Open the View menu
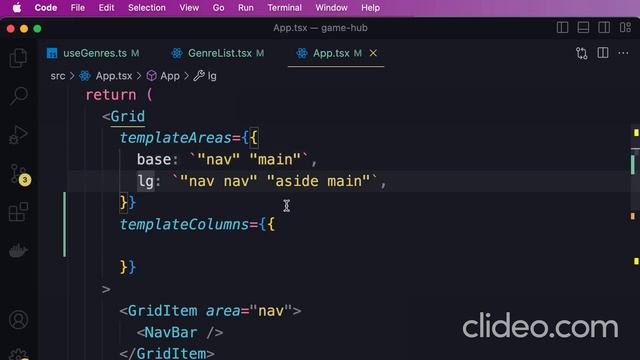The width and height of the screenshot is (640, 360). [x=189, y=8]
